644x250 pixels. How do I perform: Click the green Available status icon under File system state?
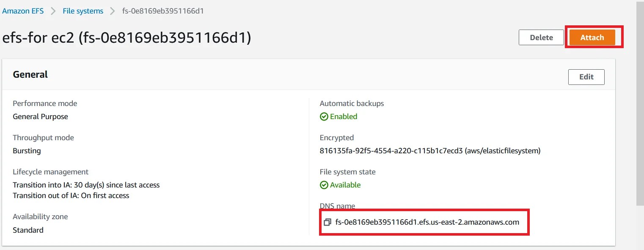pos(324,185)
